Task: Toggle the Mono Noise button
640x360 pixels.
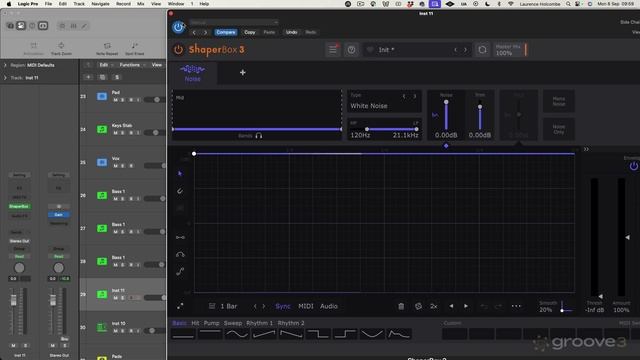Action: pos(558,101)
